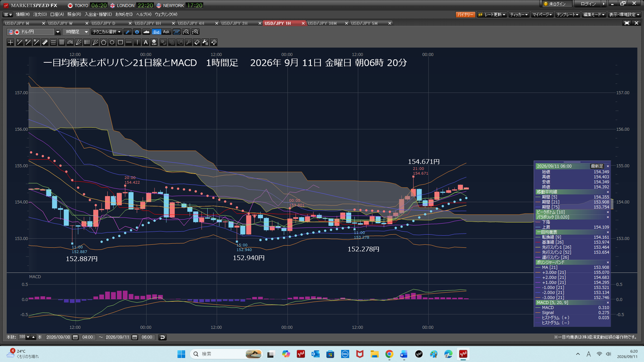This screenshot has height=362, width=644.
Task: Select the vertical line drawing tool
Action: [137, 42]
